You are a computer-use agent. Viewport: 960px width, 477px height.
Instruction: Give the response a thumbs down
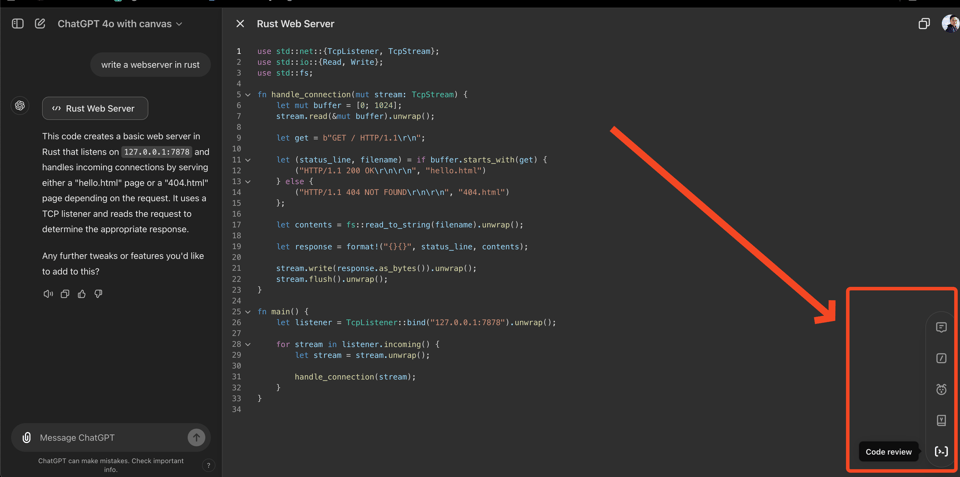(98, 294)
